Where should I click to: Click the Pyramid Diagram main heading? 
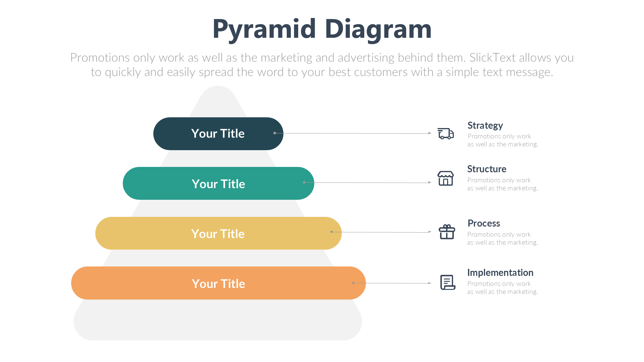tap(322, 29)
